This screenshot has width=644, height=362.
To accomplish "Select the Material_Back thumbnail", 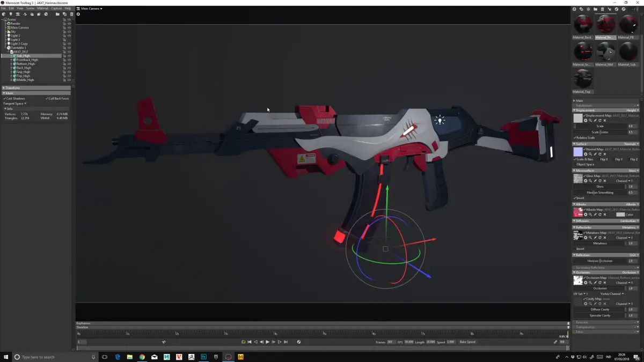I will pyautogui.click(x=583, y=25).
